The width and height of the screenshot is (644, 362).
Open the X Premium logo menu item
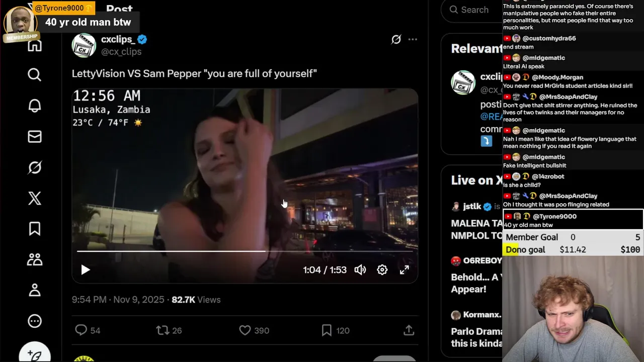34,198
